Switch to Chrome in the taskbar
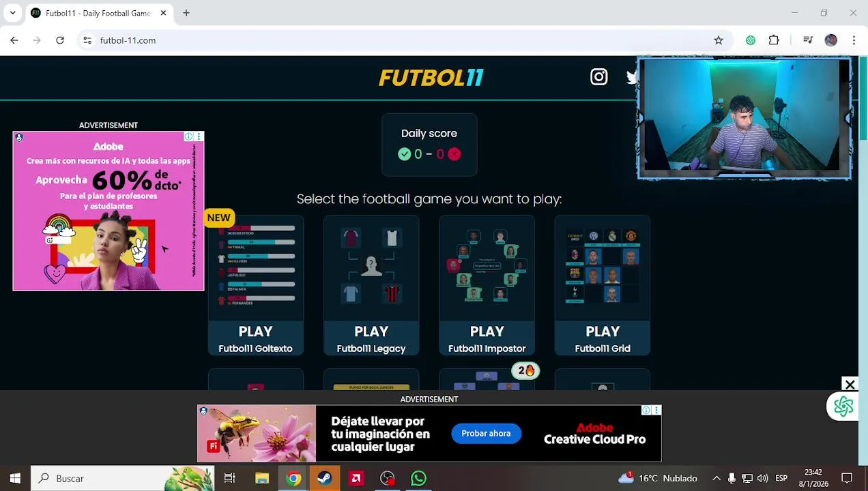Viewport: 868px width, 491px height. coord(293,479)
